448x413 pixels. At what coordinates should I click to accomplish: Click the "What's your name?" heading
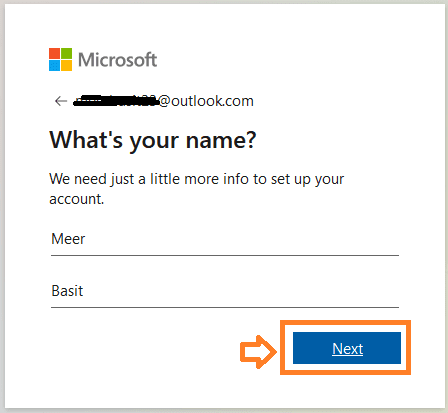(153, 140)
